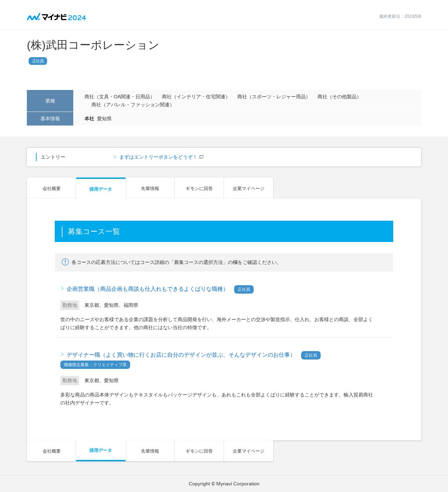Click 商社（インテリア・住宅関連） industry text
The height and width of the screenshot is (492, 448).
pos(196,97)
